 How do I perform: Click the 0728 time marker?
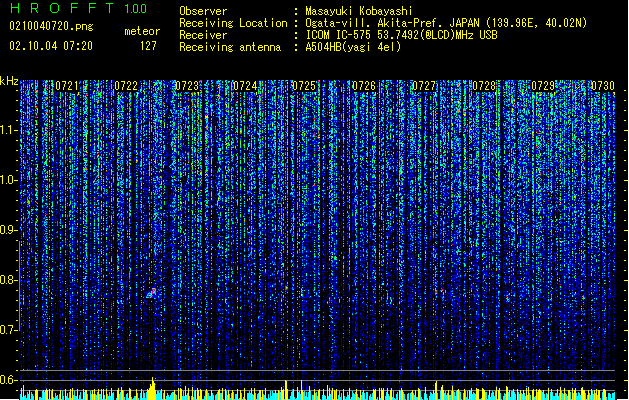pyautogui.click(x=484, y=86)
